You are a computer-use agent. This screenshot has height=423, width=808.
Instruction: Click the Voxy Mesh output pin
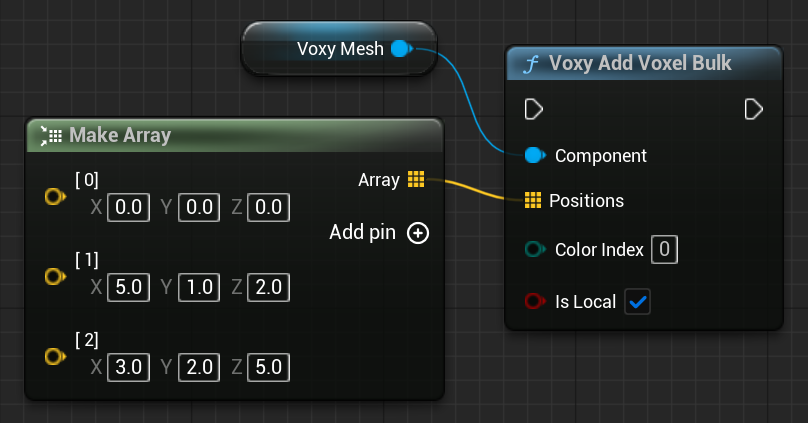click(400, 48)
